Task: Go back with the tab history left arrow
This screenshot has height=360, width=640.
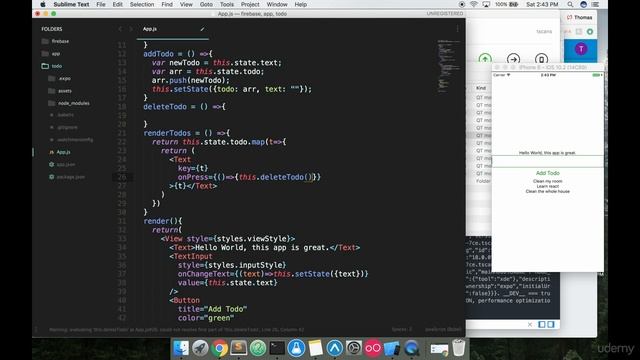Action: [x=120, y=29]
